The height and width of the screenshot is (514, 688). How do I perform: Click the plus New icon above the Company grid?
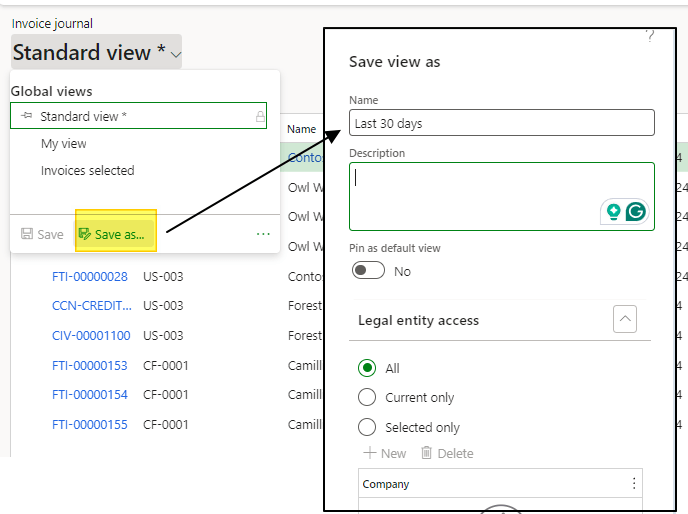click(369, 453)
